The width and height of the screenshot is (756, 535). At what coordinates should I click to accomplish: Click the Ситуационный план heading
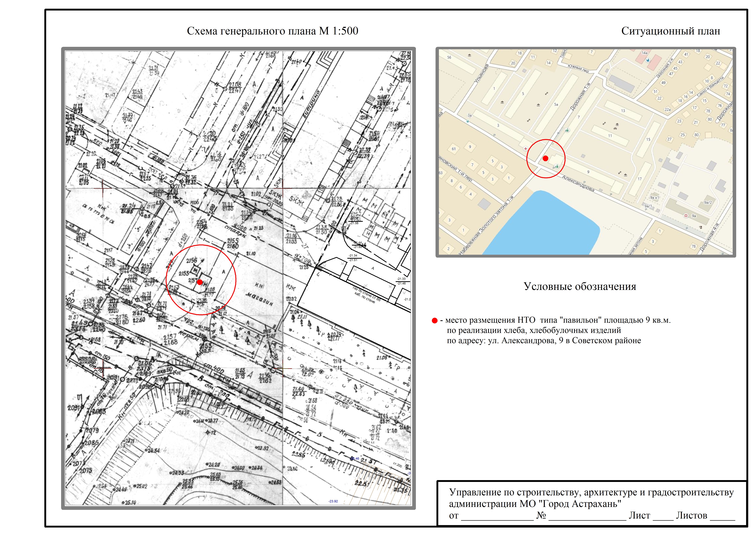pyautogui.click(x=670, y=31)
